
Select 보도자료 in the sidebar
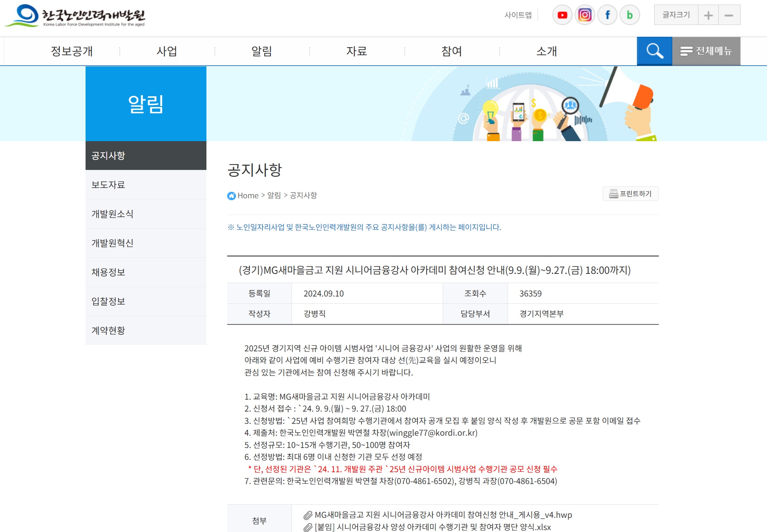tap(108, 184)
